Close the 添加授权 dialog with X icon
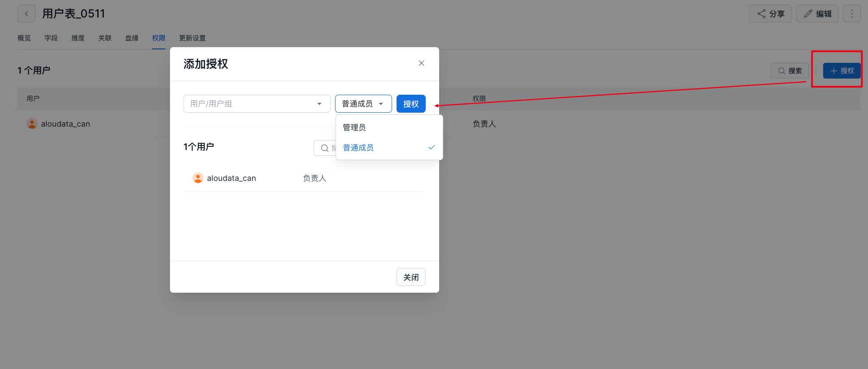The width and height of the screenshot is (868, 369). [x=421, y=63]
